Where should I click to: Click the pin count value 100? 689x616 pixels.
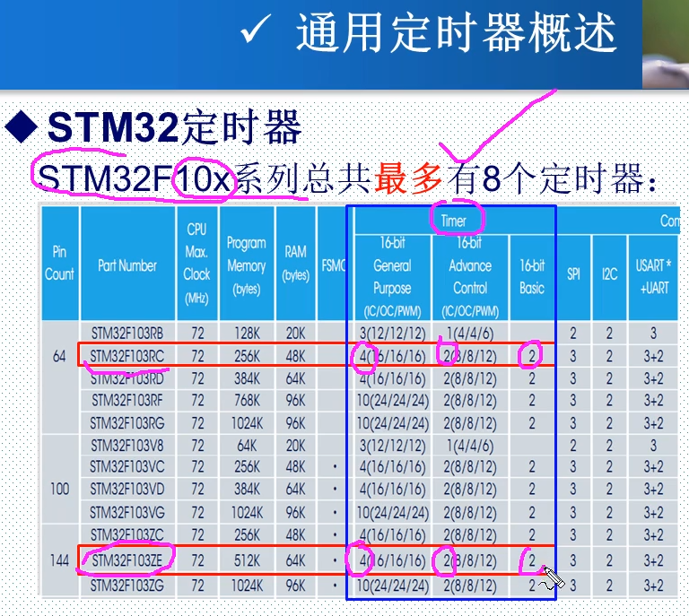click(x=60, y=489)
